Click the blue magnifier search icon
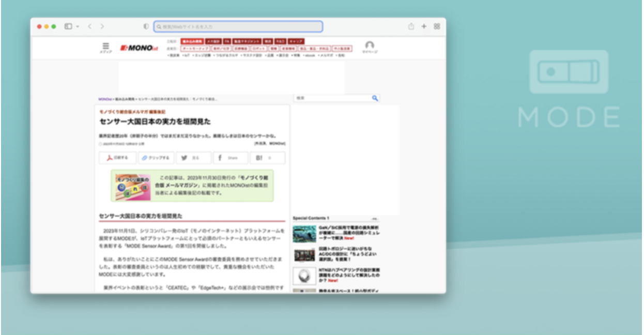Image resolution: width=644 pixels, height=335 pixels. point(375,98)
